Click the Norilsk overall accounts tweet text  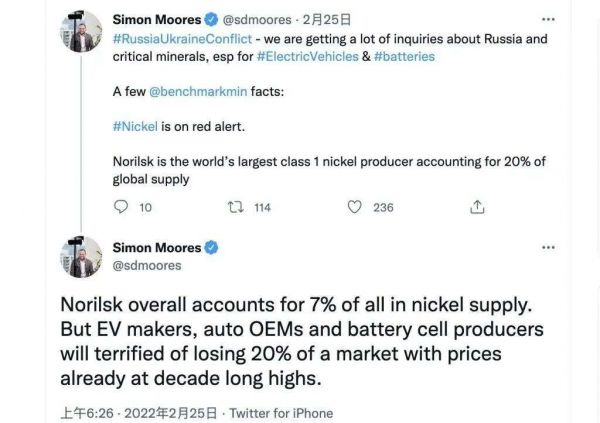[300, 340]
